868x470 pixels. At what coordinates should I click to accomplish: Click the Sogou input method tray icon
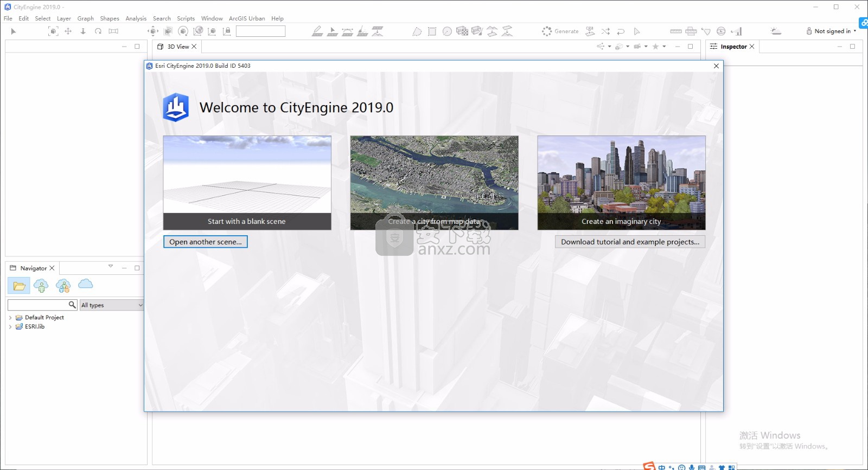pos(649,466)
